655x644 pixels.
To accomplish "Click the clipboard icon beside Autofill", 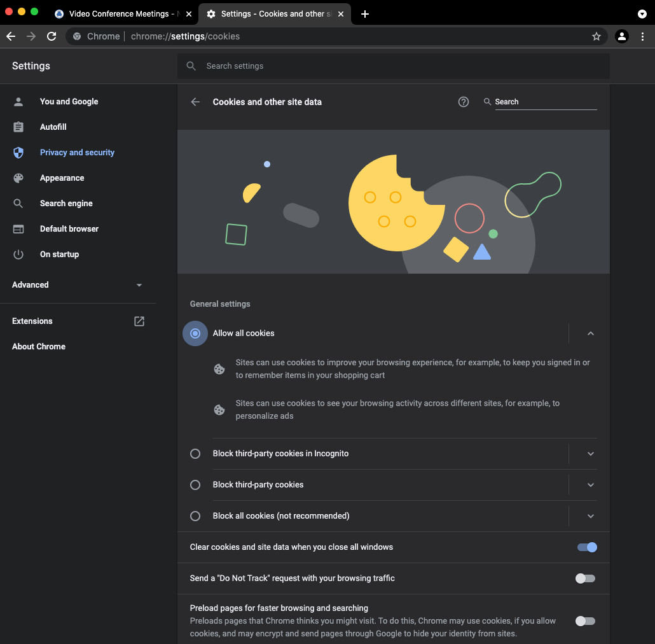I will pyautogui.click(x=18, y=127).
